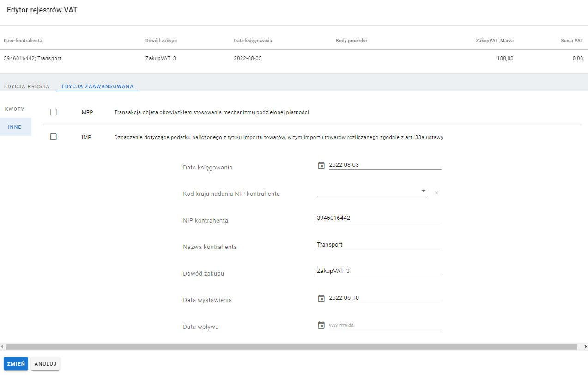The height and width of the screenshot is (375, 588).
Task: Click the Anuluj button
Action: 45,364
